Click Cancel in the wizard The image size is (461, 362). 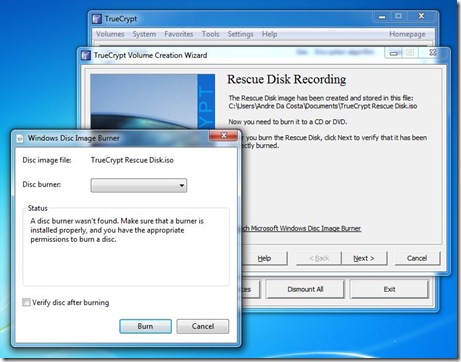(x=417, y=258)
